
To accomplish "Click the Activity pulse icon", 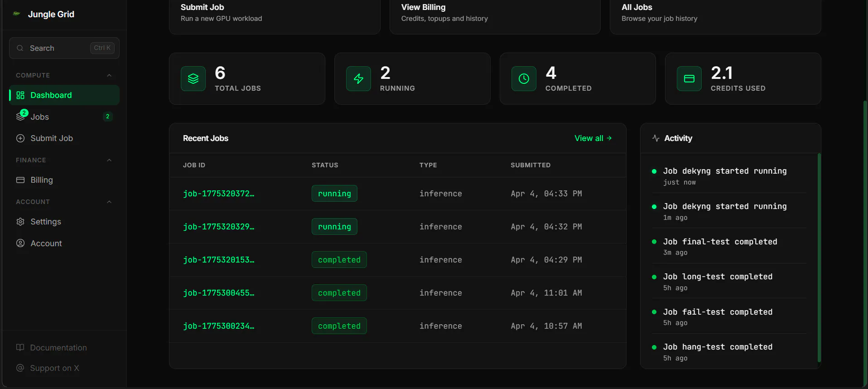I will (656, 138).
